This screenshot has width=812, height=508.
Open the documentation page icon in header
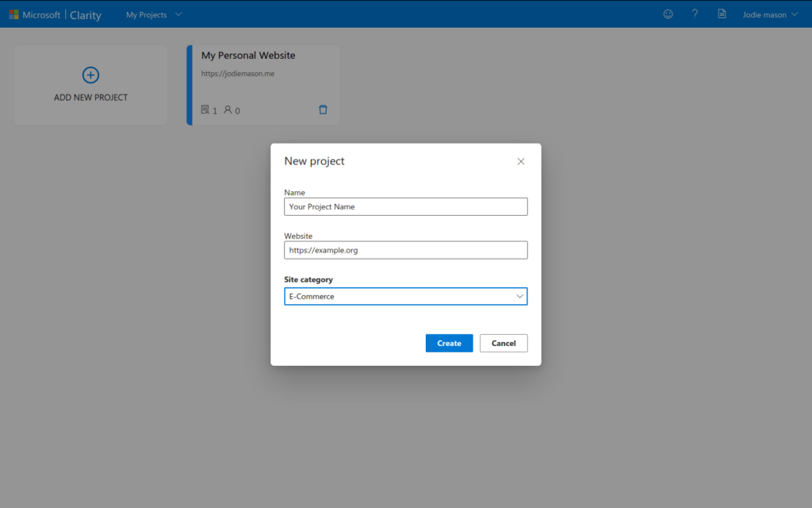click(722, 14)
